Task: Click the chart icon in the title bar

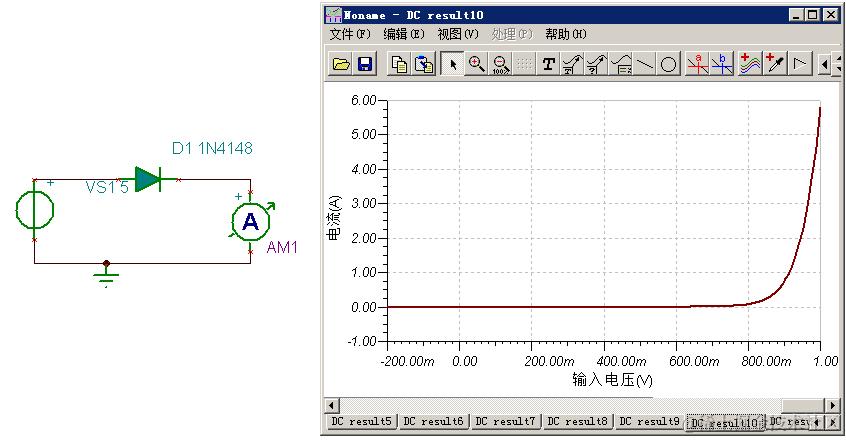Action: [x=333, y=15]
